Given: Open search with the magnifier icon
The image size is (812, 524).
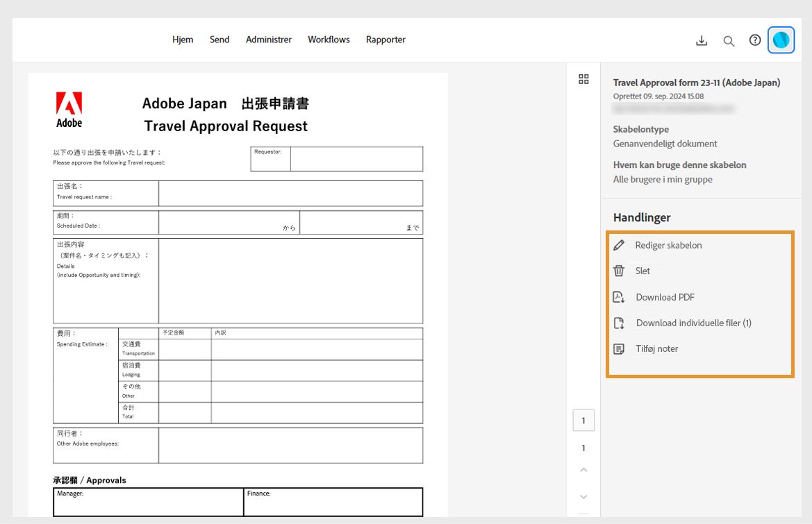Looking at the screenshot, I should (729, 41).
